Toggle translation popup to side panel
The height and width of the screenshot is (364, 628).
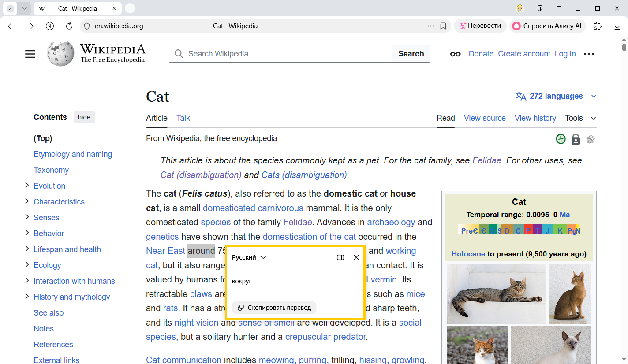point(340,257)
